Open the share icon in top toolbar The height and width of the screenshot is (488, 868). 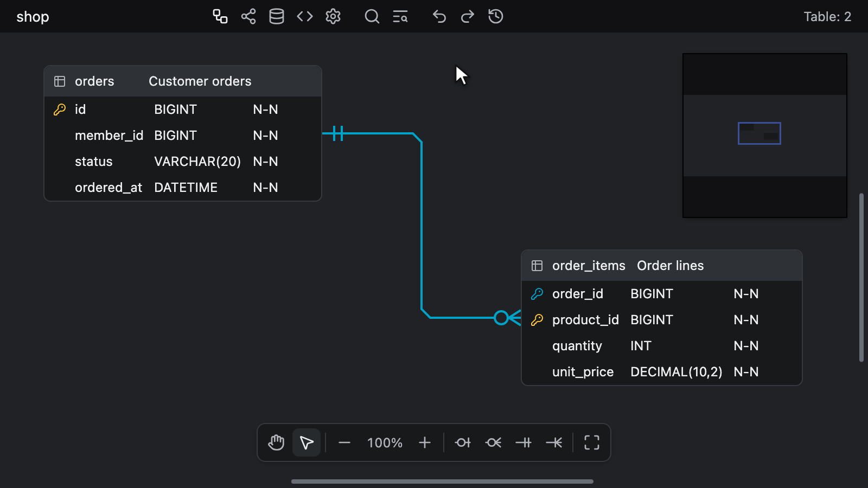[x=248, y=16]
